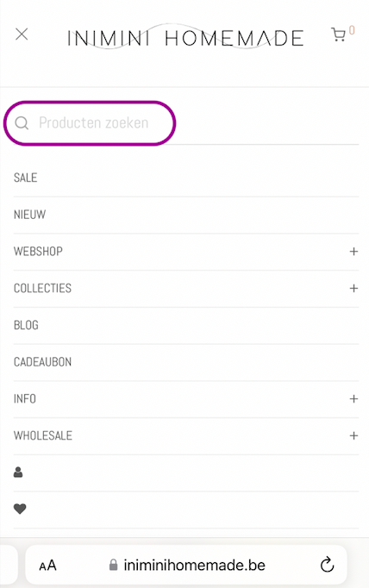Open the wishlist heart icon
This screenshot has width=369, height=588.
click(20, 509)
